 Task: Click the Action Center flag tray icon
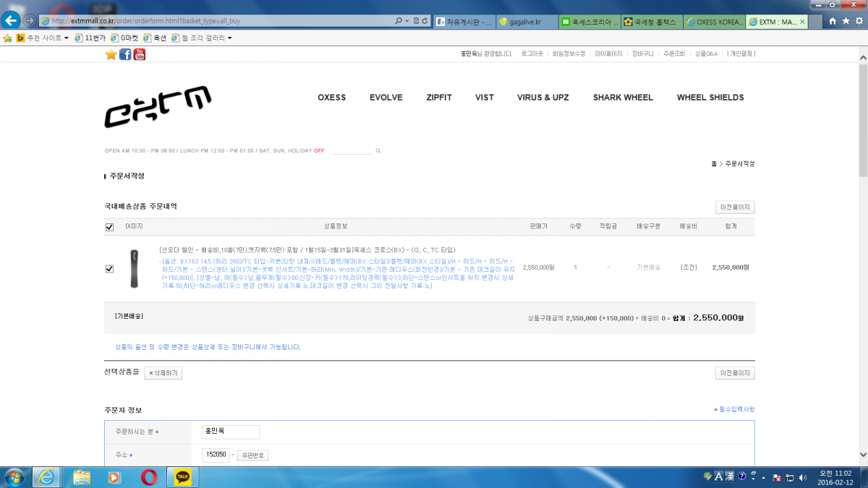(776, 477)
